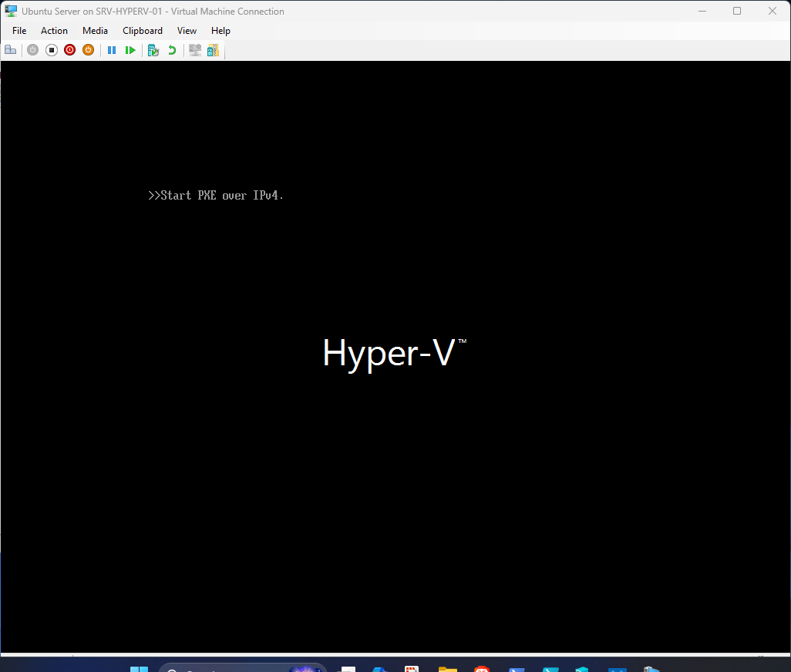
Task: Expand the View menu
Action: [x=187, y=31]
